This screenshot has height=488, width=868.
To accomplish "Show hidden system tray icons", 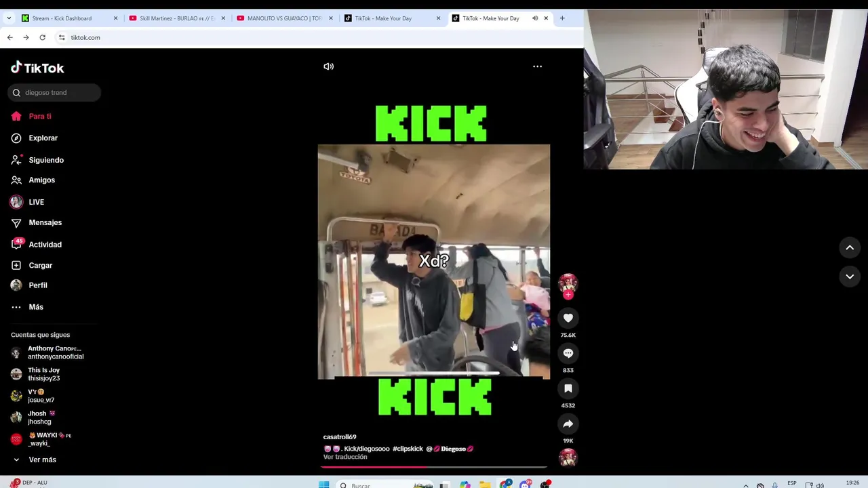I will pos(746,485).
